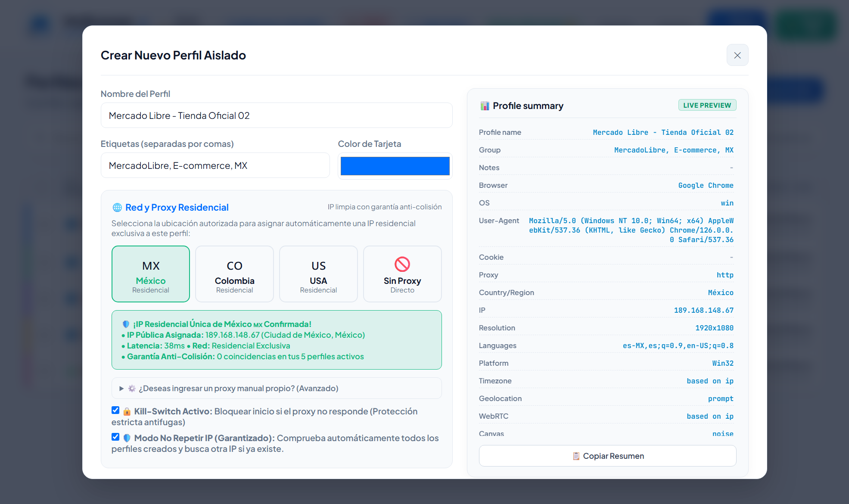The width and height of the screenshot is (849, 504).
Task: Click the gear icon beside manual proxy
Action: (x=132, y=388)
